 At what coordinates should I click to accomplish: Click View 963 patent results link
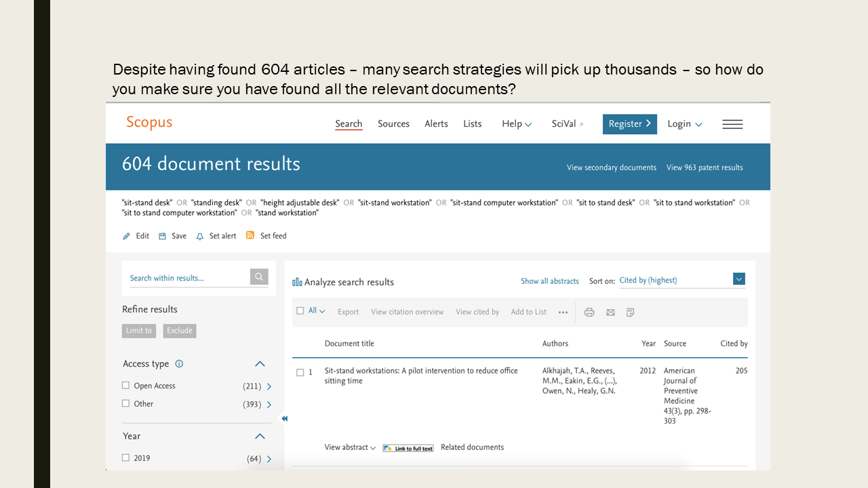click(x=705, y=167)
